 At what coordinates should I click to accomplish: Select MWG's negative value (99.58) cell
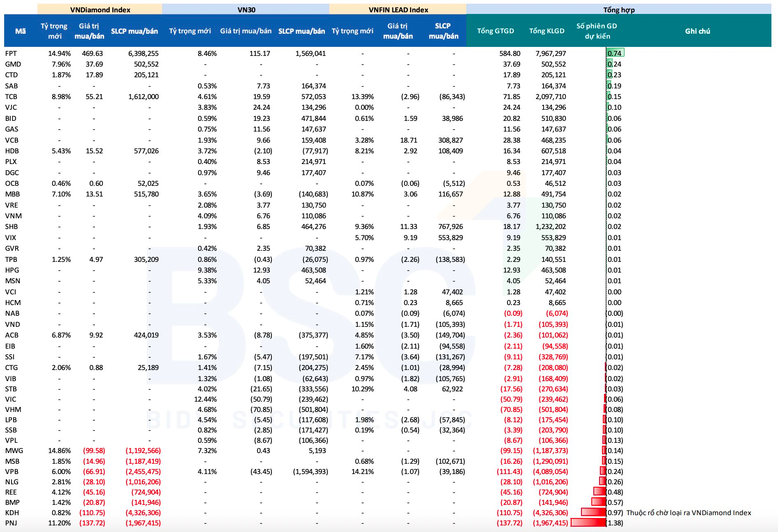tap(94, 450)
